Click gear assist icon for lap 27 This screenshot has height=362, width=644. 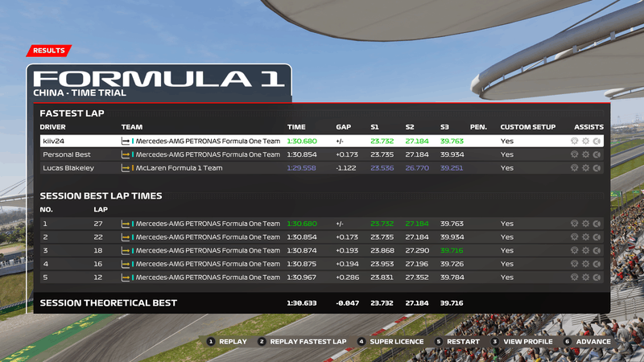(x=586, y=224)
